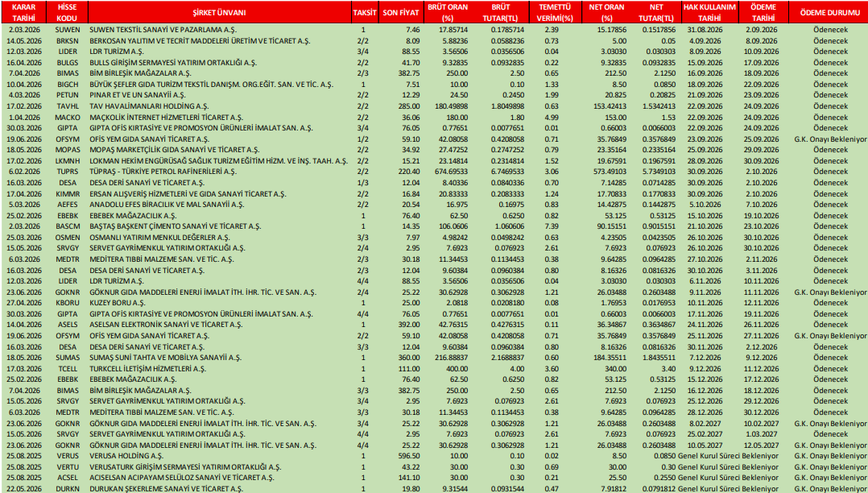Select DURKN row's G.K. Onayı Bekleniyor status

pos(830,488)
